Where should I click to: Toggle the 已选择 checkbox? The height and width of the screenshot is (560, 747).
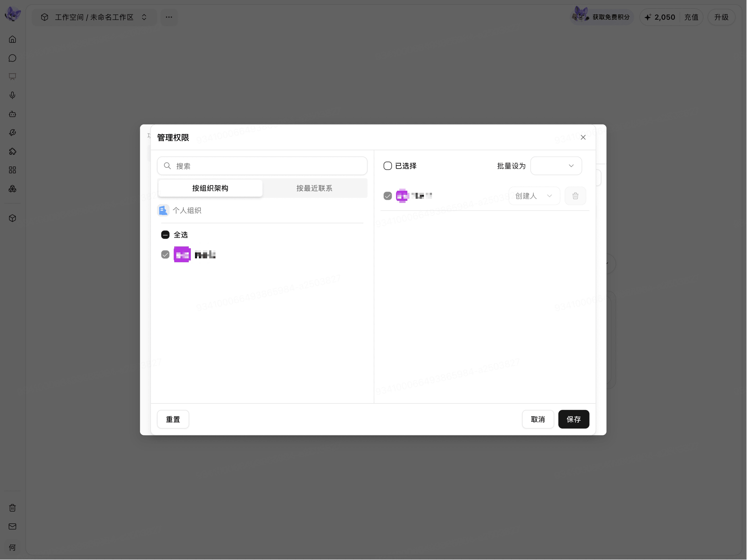(388, 166)
